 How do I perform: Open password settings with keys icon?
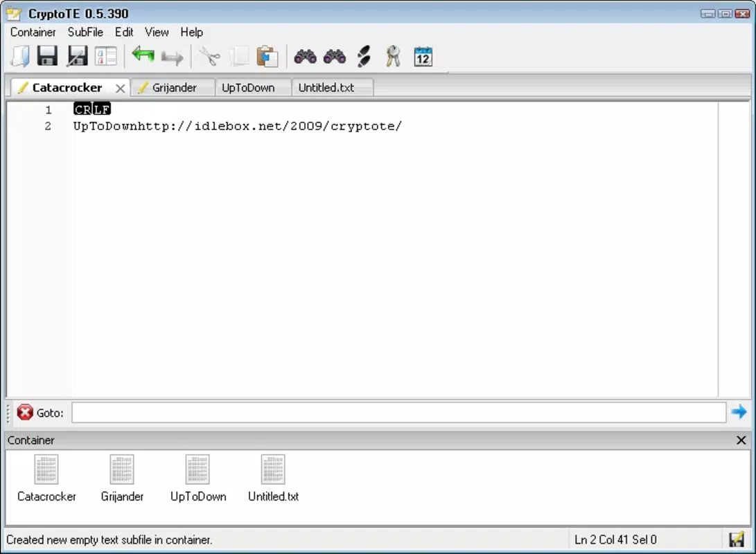coord(394,56)
